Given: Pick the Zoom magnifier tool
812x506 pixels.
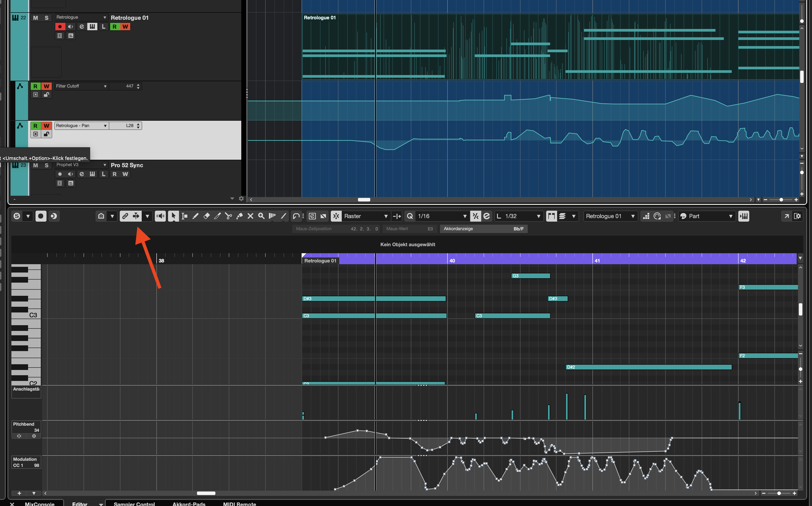Looking at the screenshot, I should click(261, 216).
